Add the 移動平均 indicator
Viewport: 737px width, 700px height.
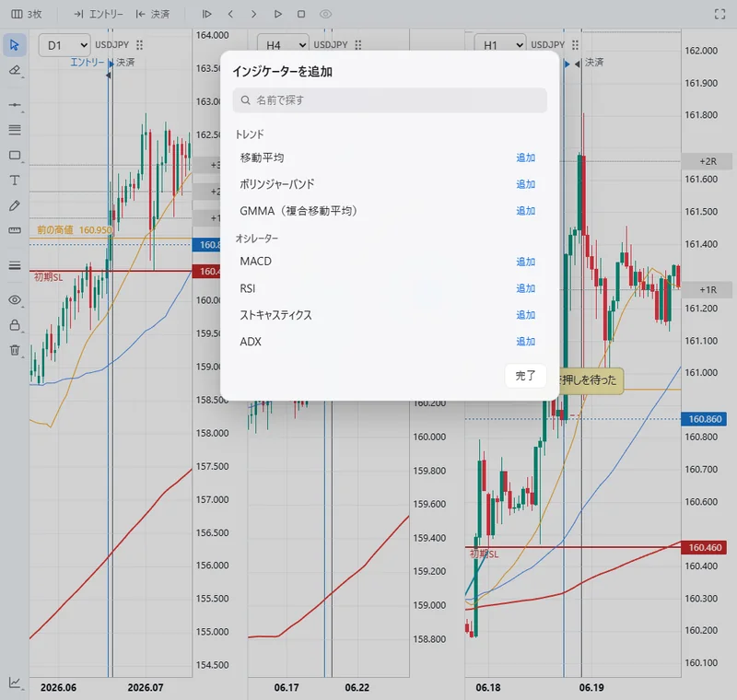tap(525, 157)
